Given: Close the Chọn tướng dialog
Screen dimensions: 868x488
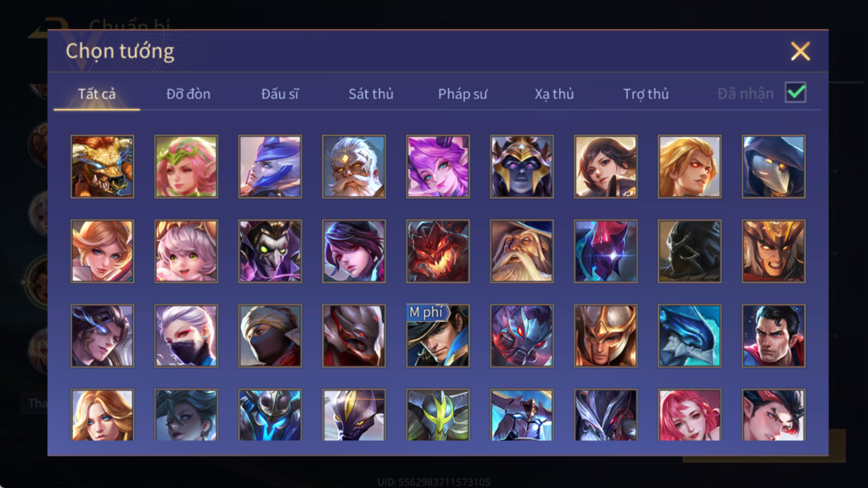Looking at the screenshot, I should (x=800, y=51).
